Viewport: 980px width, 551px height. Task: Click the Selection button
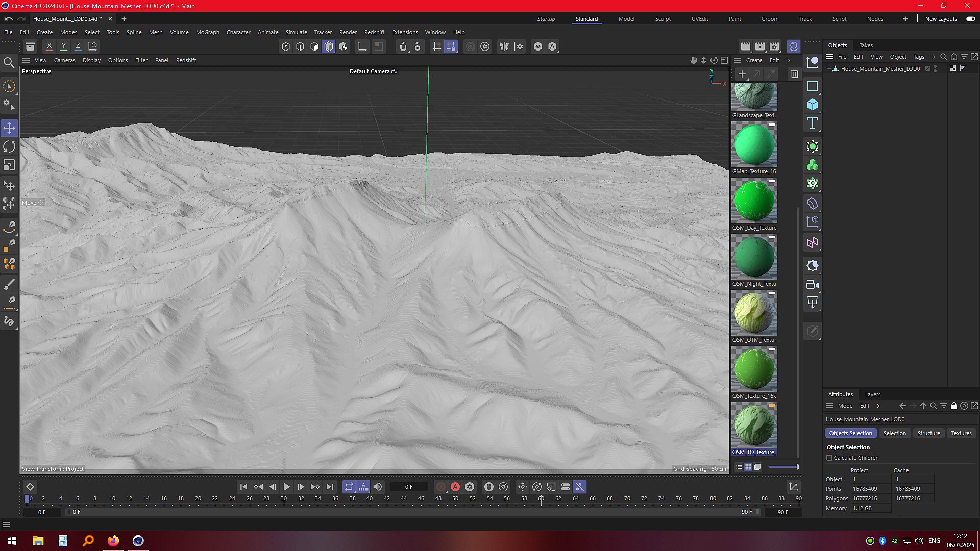point(894,433)
